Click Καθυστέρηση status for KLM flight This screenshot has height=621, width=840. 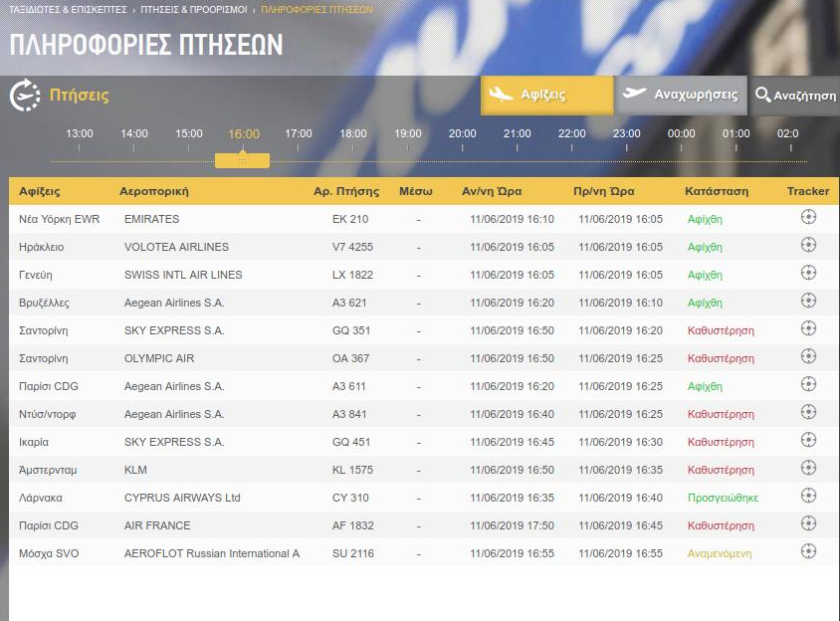pyautogui.click(x=721, y=470)
